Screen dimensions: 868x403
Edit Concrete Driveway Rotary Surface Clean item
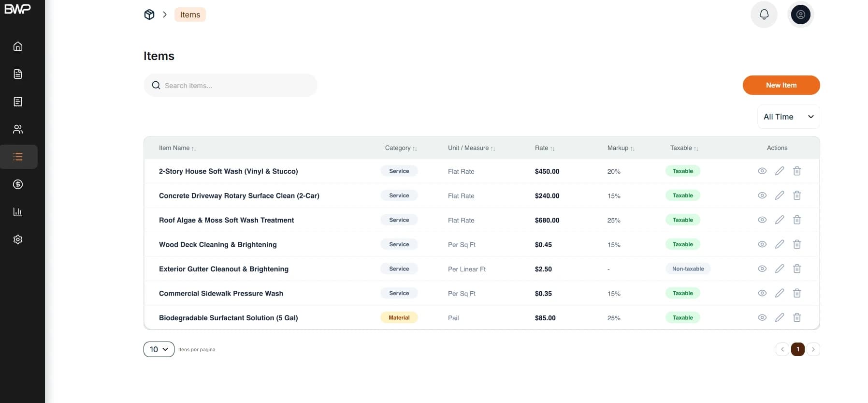tap(780, 195)
